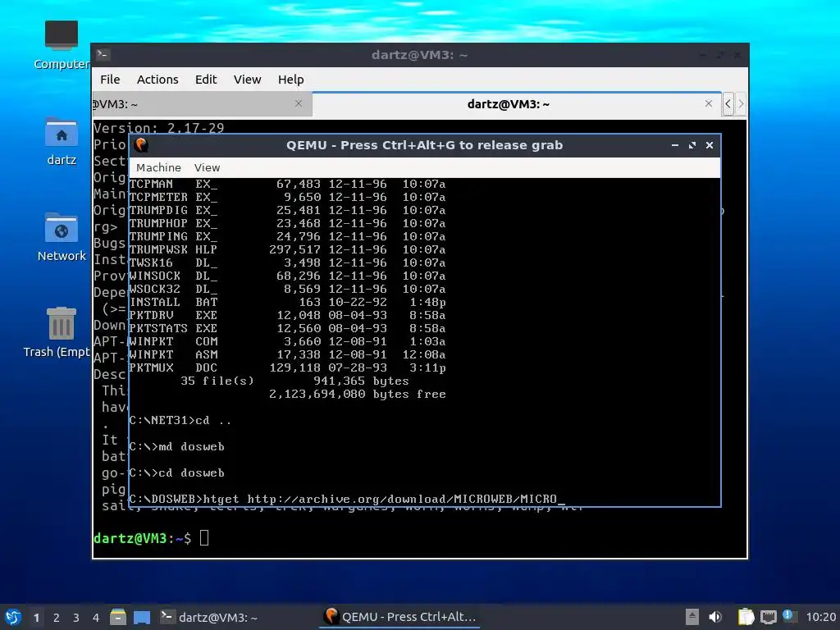This screenshot has height=630, width=840.
Task: Click the WINPKT COM file row
Action: tap(287, 341)
